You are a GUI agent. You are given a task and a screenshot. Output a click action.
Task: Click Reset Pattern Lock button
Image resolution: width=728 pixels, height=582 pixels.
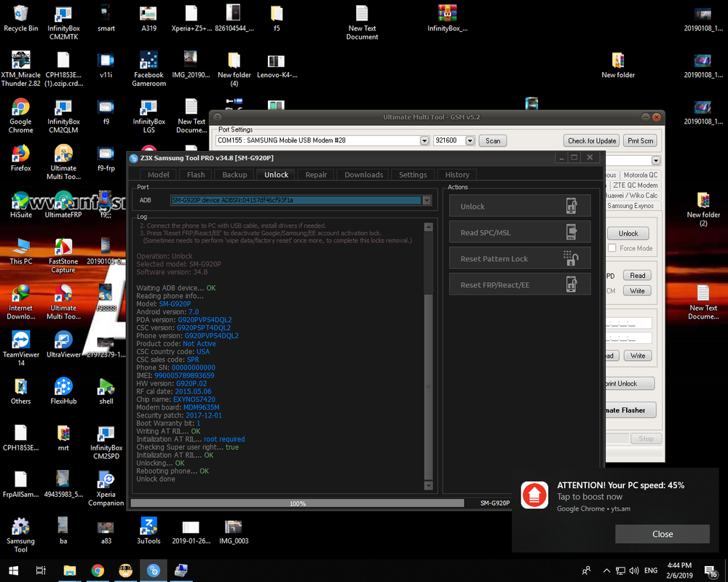520,258
